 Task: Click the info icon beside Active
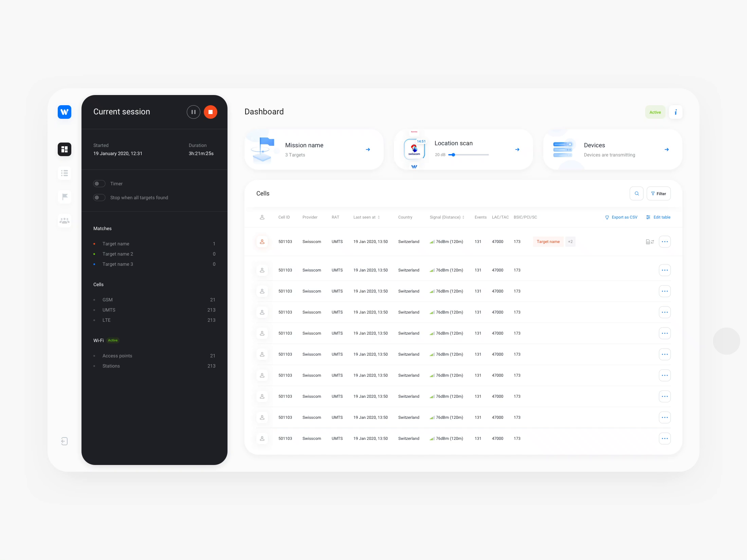click(x=676, y=112)
